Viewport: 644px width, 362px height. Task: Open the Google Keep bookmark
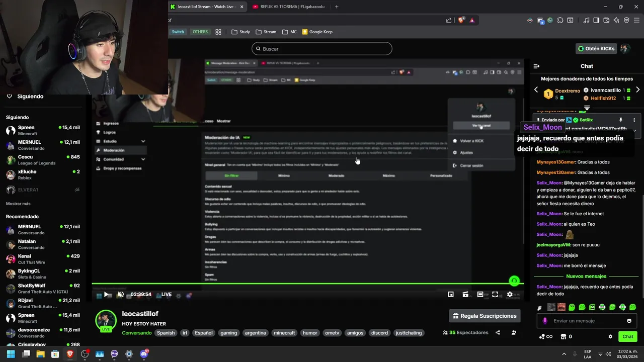tap(317, 32)
